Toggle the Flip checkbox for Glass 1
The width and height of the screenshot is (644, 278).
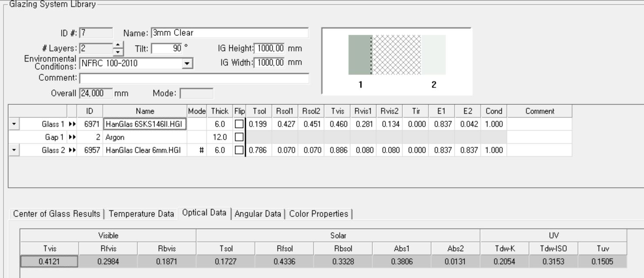[x=239, y=124]
